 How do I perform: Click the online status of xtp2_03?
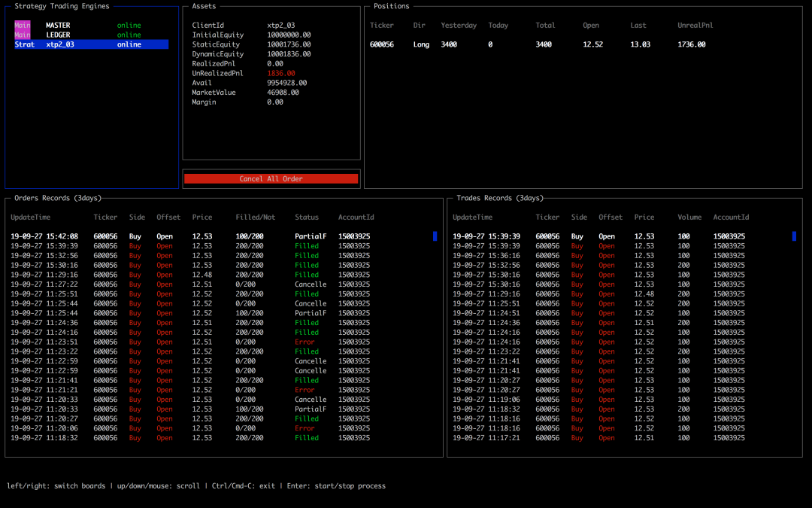[x=129, y=44]
